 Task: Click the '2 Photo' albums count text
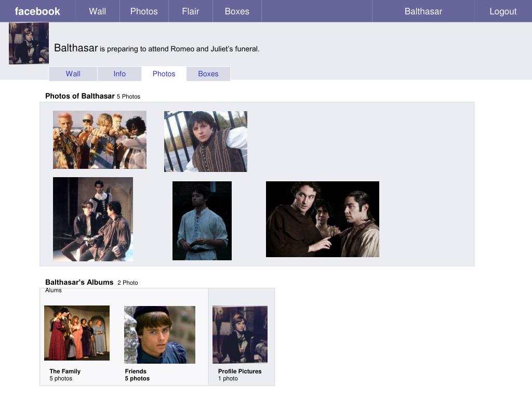[x=128, y=283]
